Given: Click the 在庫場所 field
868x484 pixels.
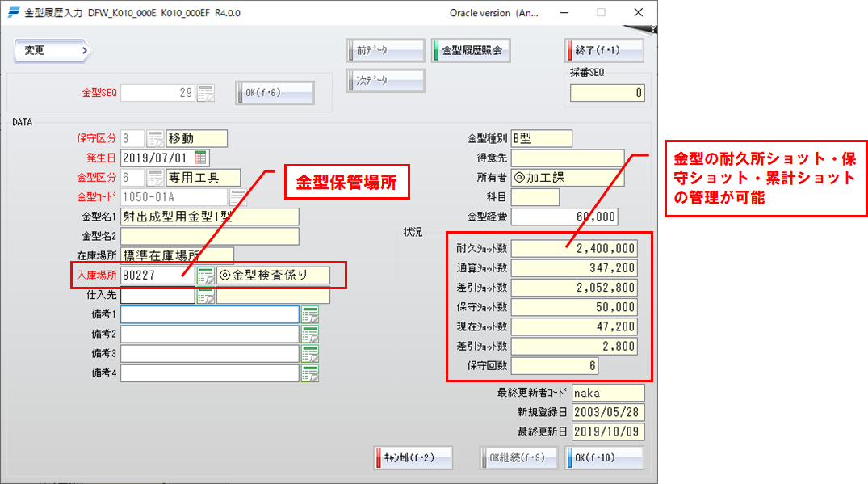Looking at the screenshot, I should (x=177, y=256).
